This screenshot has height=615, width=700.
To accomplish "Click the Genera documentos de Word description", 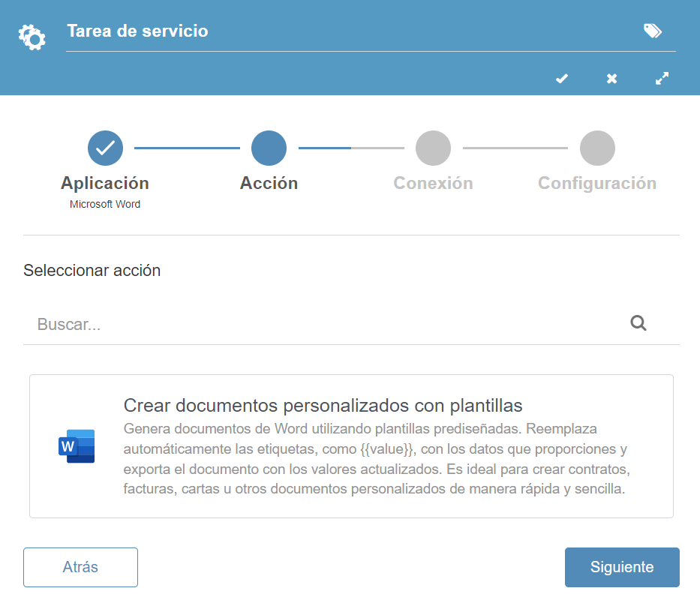I will [377, 459].
